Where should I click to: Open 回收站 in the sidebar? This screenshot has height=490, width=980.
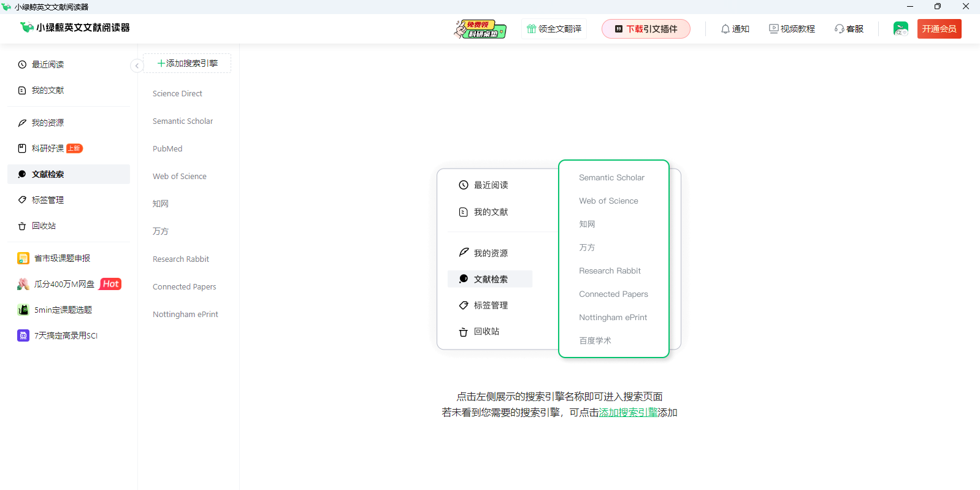point(69,226)
